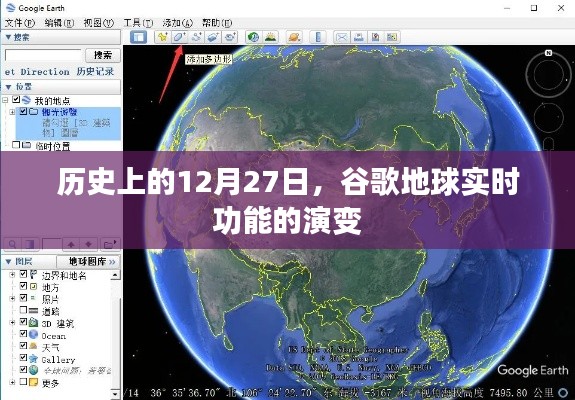
Task: Collapse the 图层 panel triangle
Action: (8, 261)
